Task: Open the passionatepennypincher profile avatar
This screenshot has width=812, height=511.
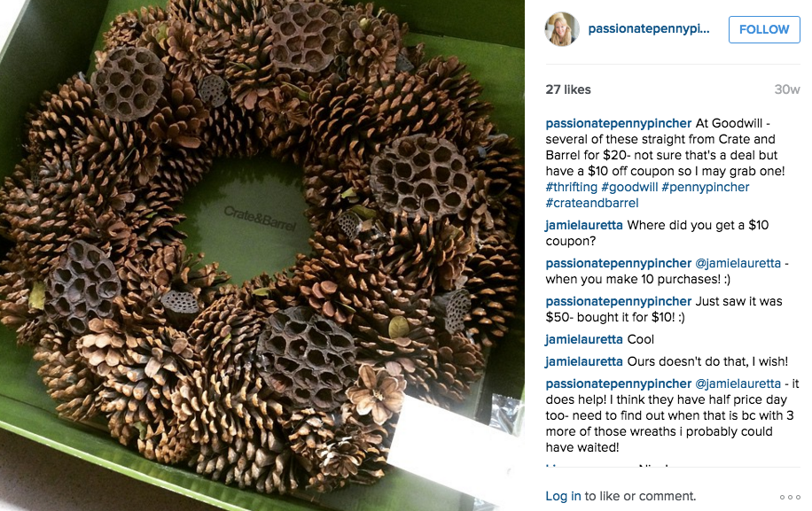Action: (x=562, y=29)
